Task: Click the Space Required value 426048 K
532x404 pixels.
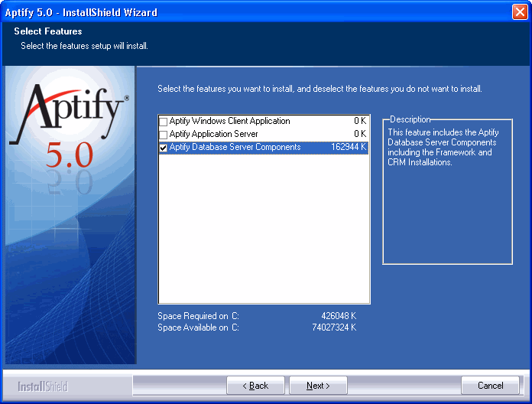Action: tap(339, 316)
